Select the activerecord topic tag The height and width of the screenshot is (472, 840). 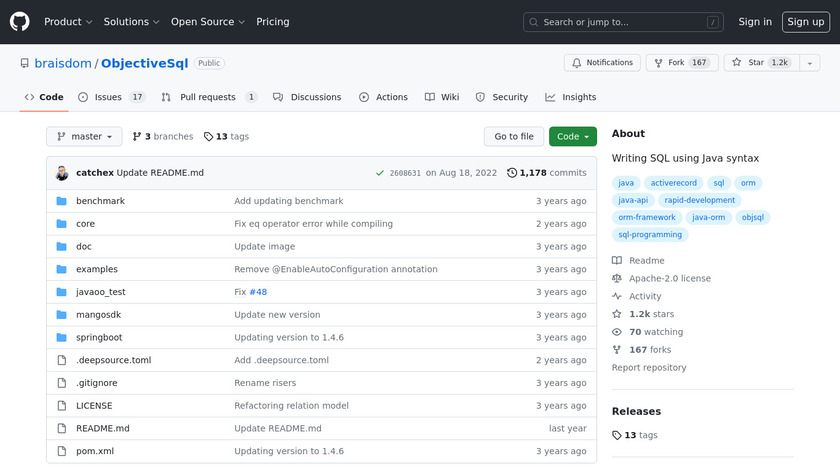tap(673, 183)
